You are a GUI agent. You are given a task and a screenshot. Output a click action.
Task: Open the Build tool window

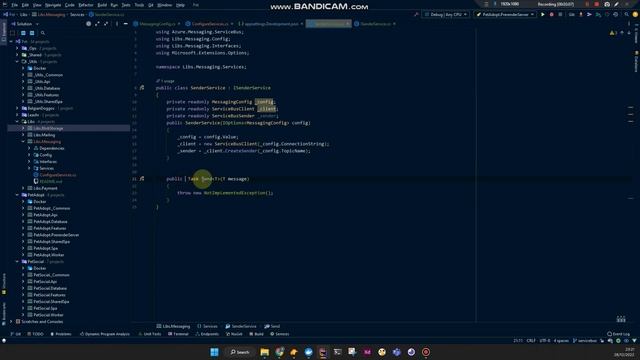[257, 334]
